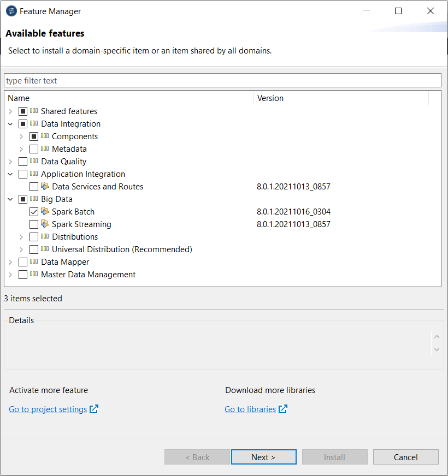
Task: Click external link icon beside project settings
Action: (94, 409)
